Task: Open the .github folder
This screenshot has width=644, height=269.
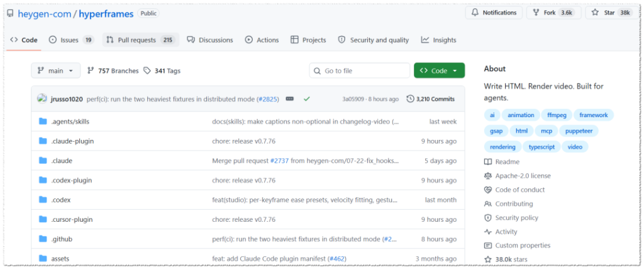Action: 62,239
